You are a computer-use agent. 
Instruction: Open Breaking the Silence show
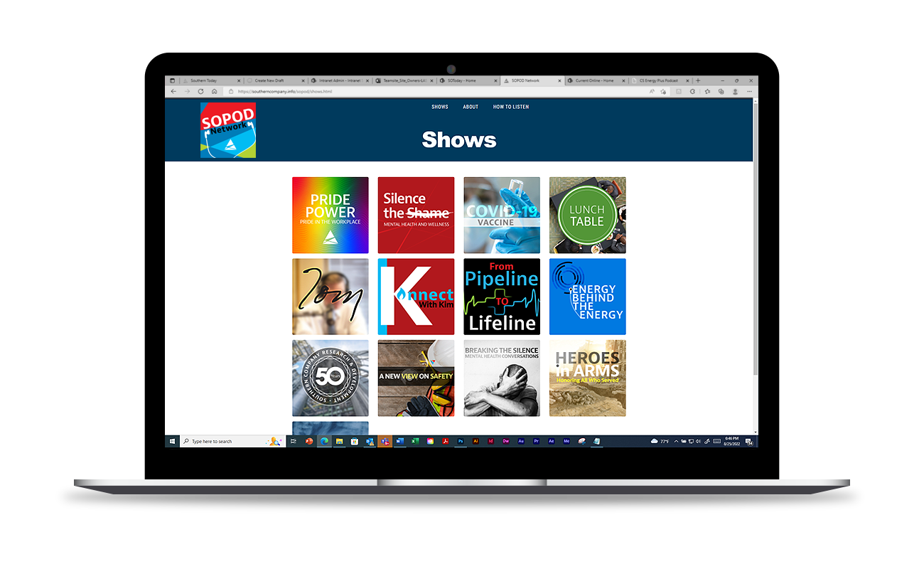pyautogui.click(x=502, y=378)
